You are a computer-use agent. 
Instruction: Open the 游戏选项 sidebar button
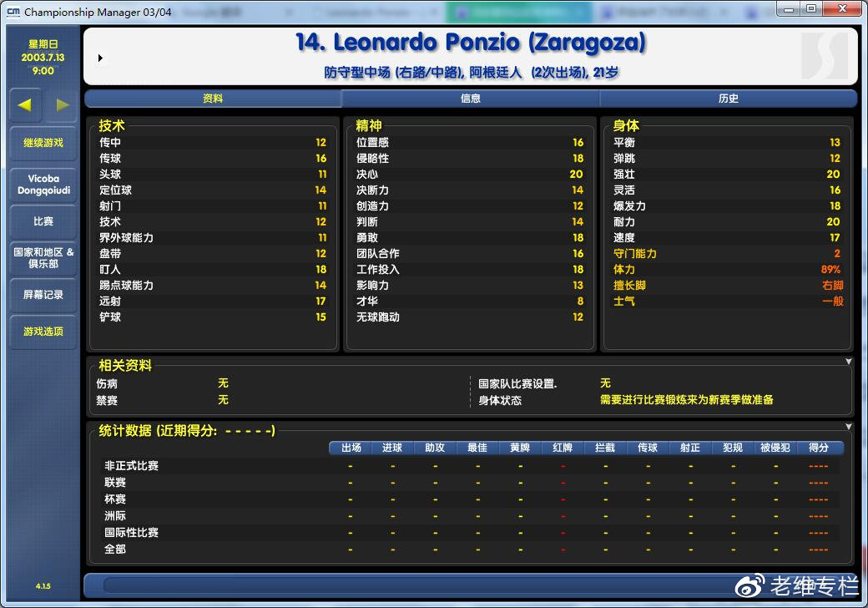[43, 332]
